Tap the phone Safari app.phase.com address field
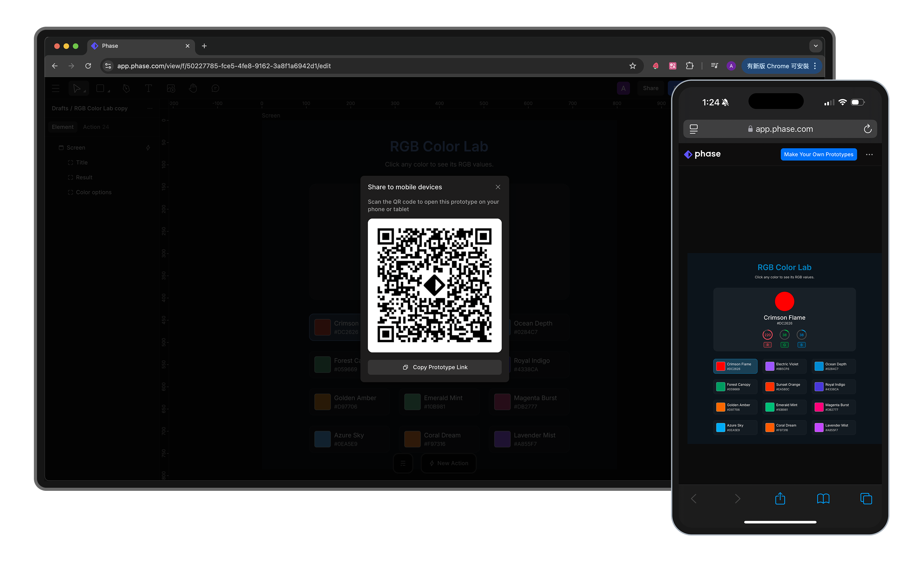 tap(780, 129)
